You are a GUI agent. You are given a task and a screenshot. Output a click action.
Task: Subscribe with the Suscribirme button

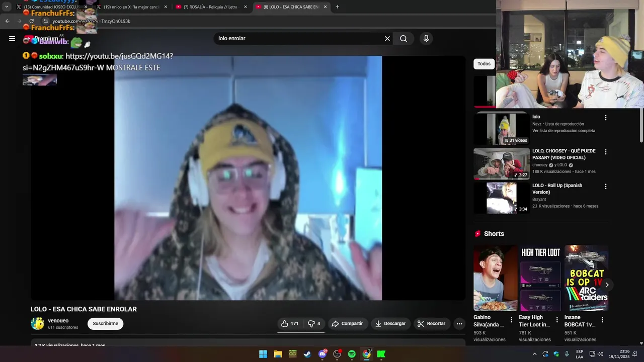click(105, 324)
